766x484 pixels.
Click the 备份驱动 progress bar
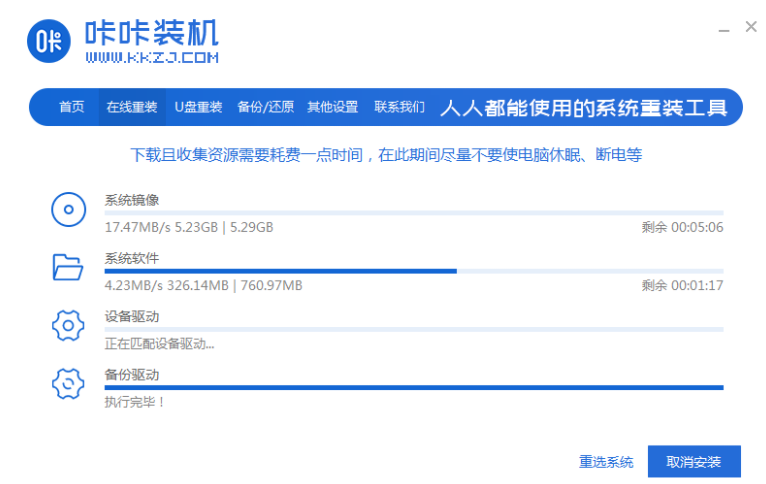click(x=413, y=387)
